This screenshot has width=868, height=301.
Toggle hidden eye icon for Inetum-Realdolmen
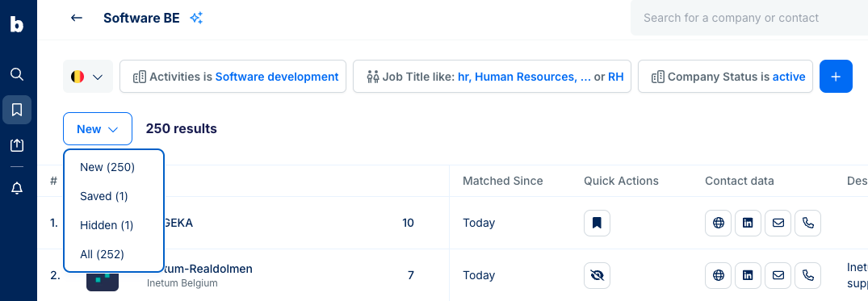pyautogui.click(x=597, y=275)
